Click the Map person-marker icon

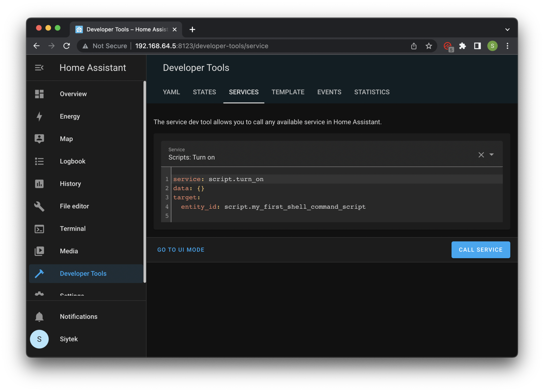(39, 139)
